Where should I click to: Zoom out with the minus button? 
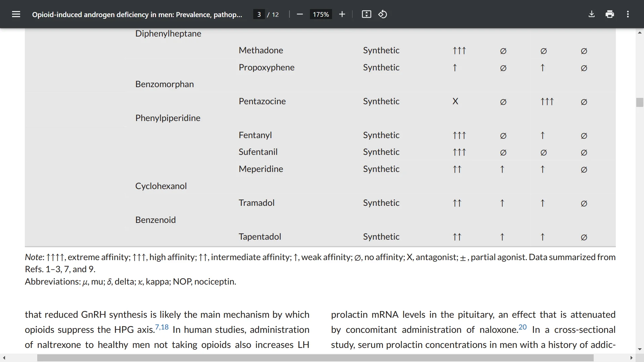click(x=300, y=14)
